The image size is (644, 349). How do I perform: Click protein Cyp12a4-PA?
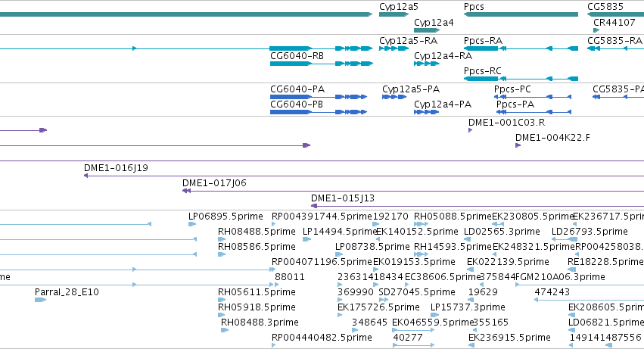pyautogui.click(x=443, y=104)
